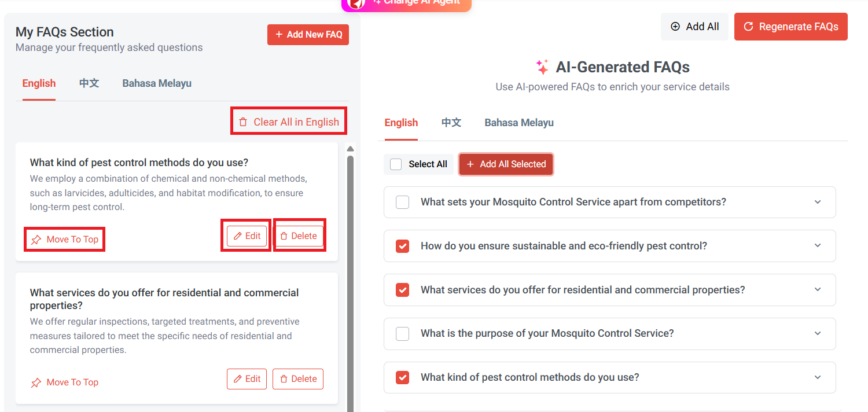Viewport: 868px width, 412px height.
Task: Use Move To Top on the second FAQ
Action: (x=64, y=382)
